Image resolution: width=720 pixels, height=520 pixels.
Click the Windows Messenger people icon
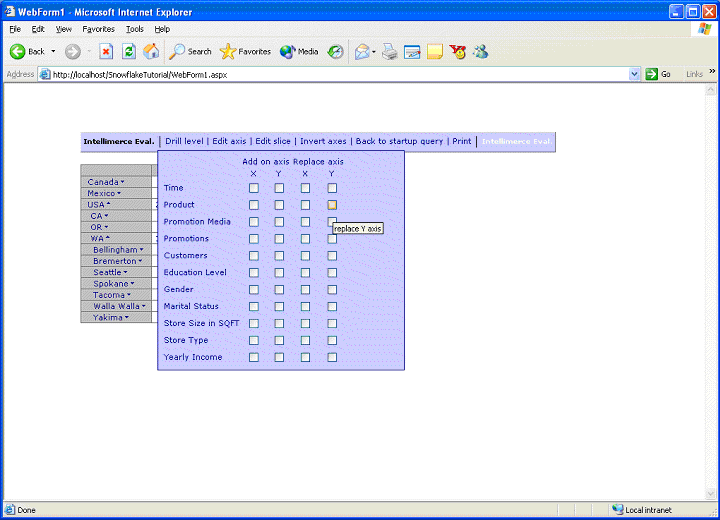click(480, 51)
